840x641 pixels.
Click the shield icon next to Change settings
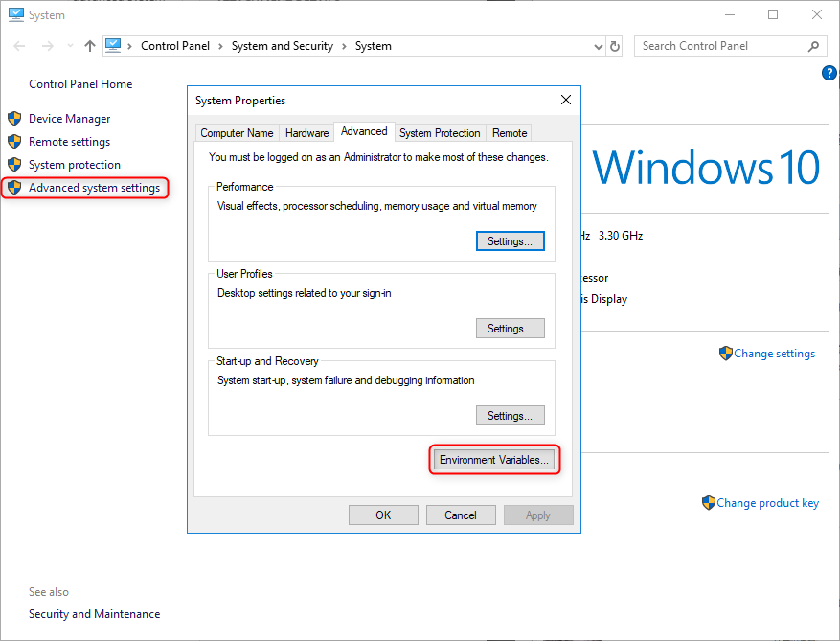725,354
